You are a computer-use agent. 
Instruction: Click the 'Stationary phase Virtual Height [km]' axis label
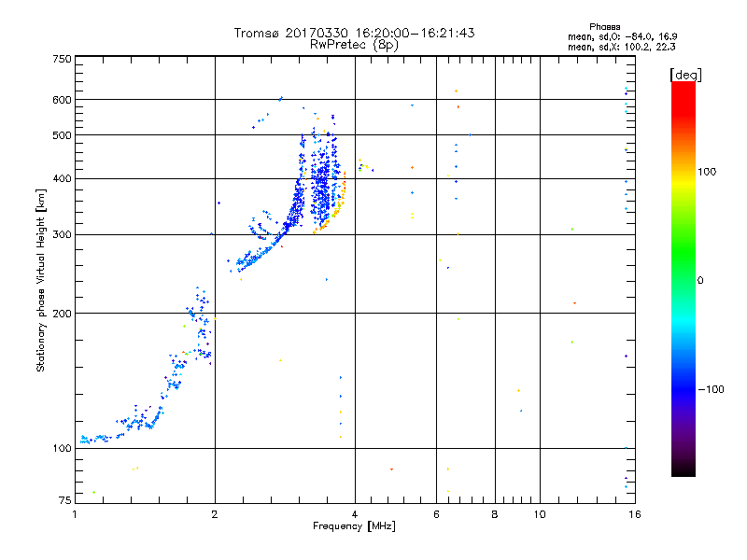[41, 281]
